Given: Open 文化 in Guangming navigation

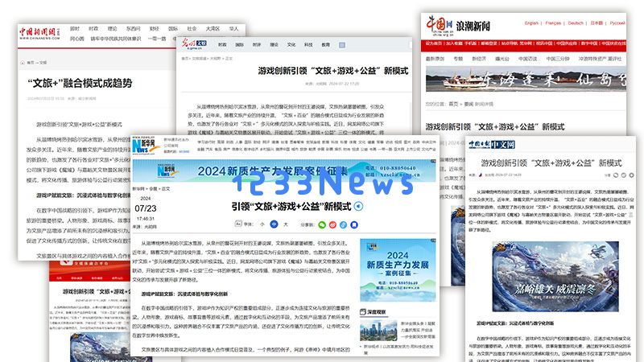Looking at the screenshot, I should click(x=291, y=45).
